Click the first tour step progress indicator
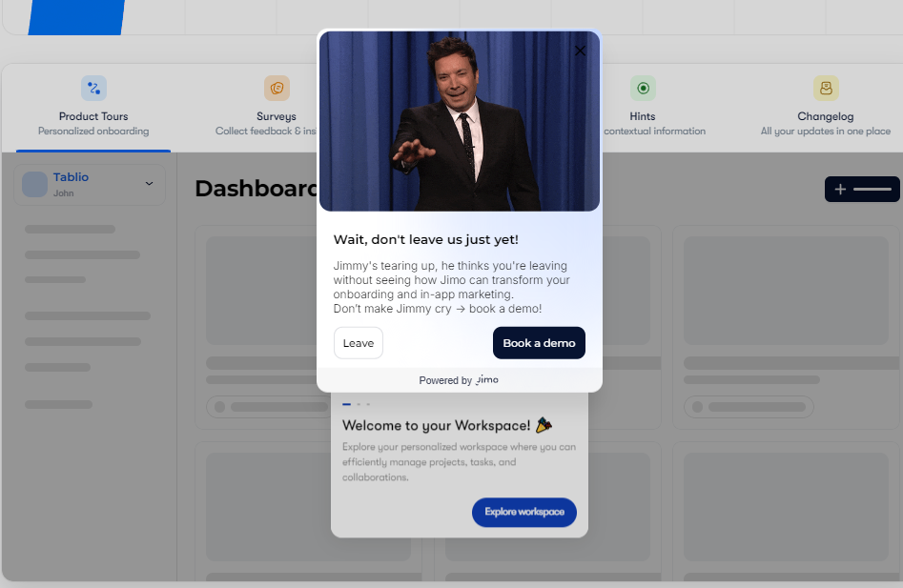The width and height of the screenshot is (903, 588). coord(346,404)
